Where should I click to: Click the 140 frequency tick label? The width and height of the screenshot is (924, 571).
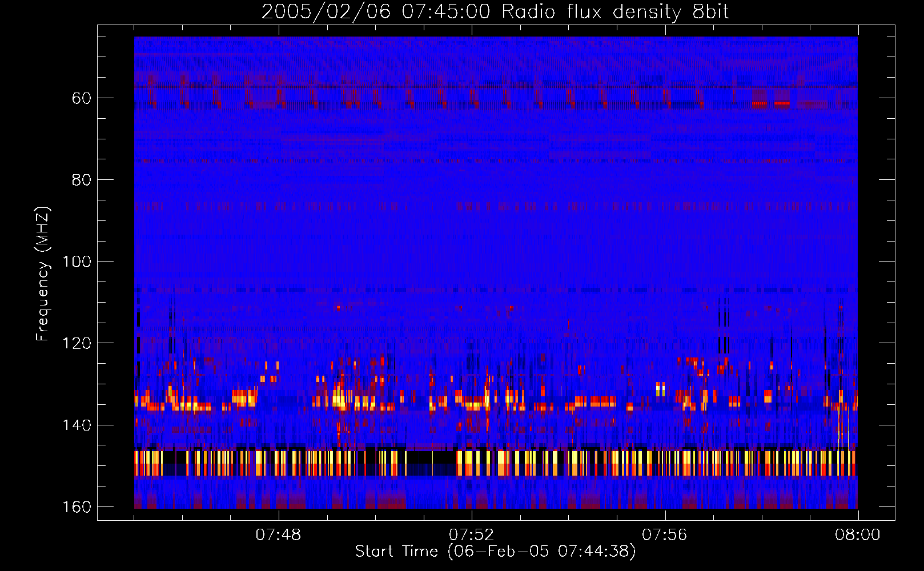tap(77, 425)
